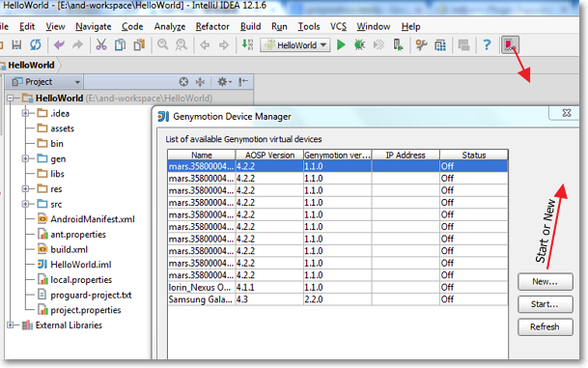Sort by IP Address column header
Screen dimensions: 588x368
coord(406,155)
